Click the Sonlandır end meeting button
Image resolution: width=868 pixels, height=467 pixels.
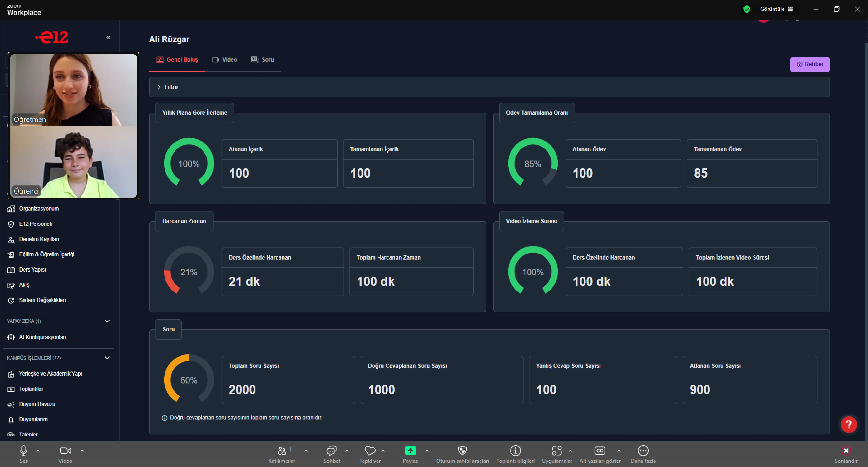[846, 451]
